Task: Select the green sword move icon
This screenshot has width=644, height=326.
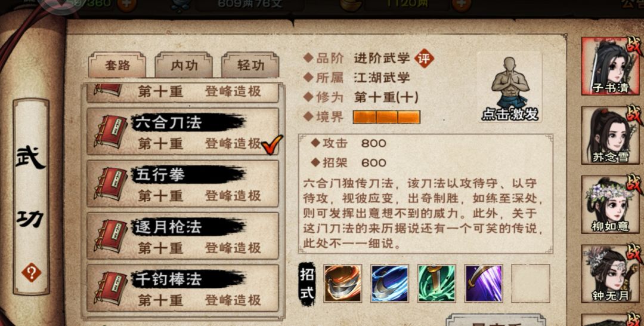Action: click(x=436, y=283)
